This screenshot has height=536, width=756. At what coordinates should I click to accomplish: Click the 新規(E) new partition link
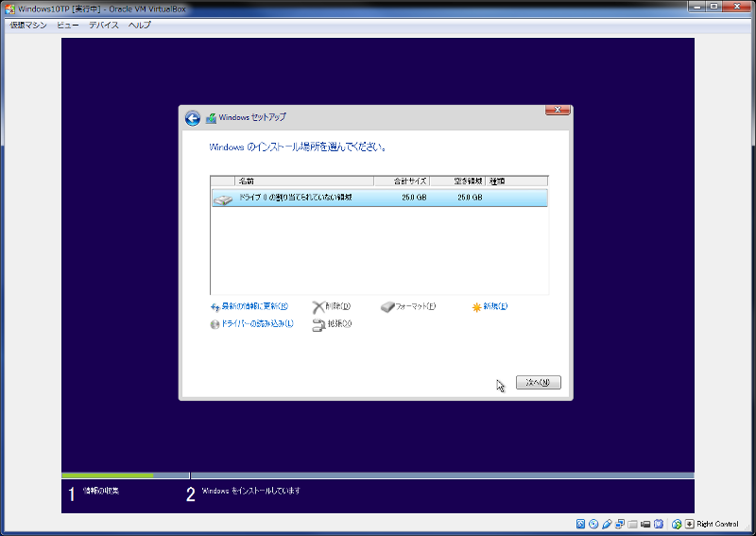(490, 306)
